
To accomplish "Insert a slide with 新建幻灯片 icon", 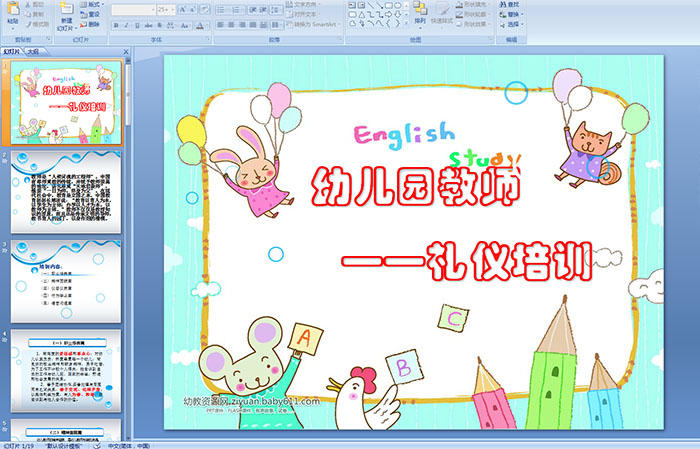I will tap(67, 9).
